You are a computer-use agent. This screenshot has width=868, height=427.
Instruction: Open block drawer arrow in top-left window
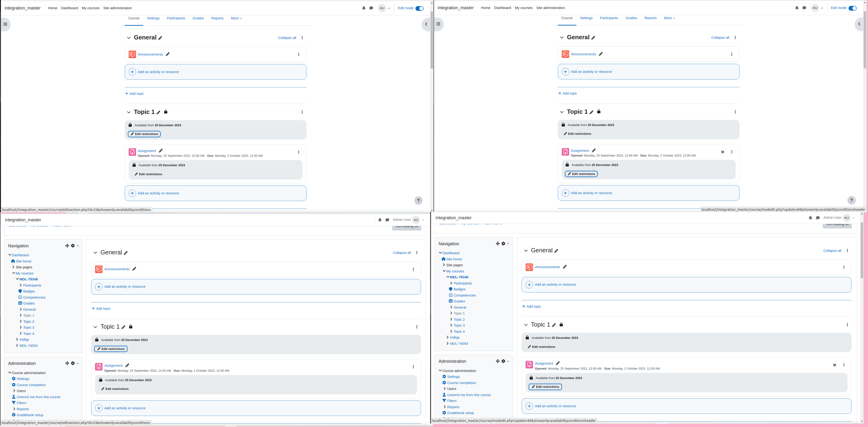(x=426, y=24)
